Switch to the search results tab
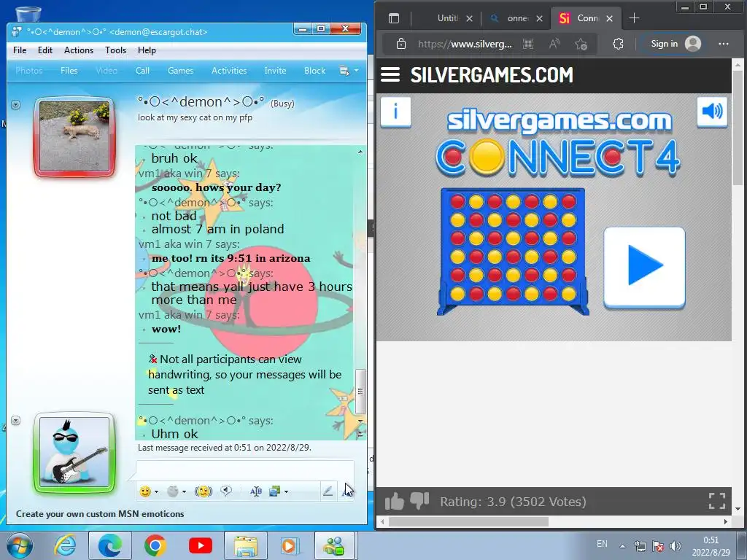This screenshot has width=747, height=560. click(x=516, y=18)
